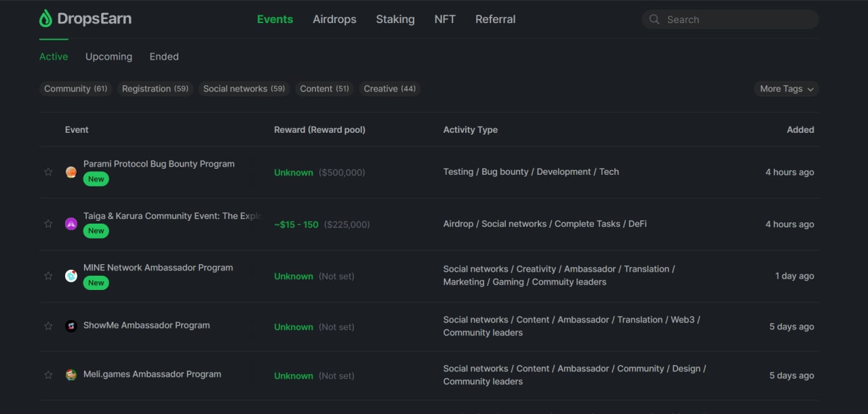Click '4 hours ago' in Taiga & Karura row
Screen dimensions: 868x414
click(790, 224)
